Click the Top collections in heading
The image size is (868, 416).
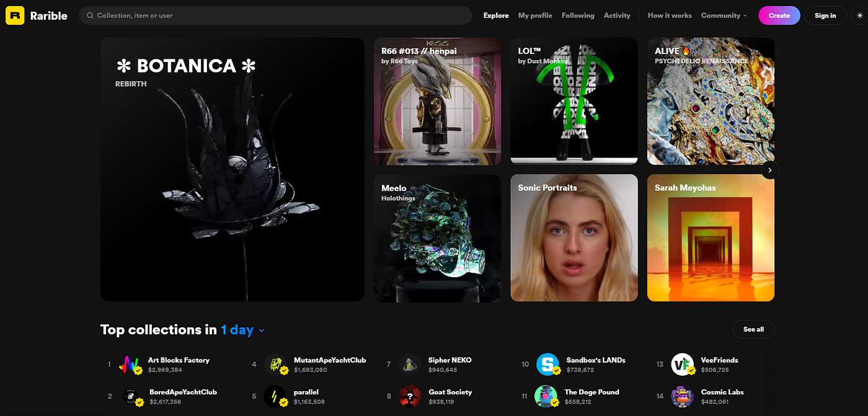click(x=159, y=330)
